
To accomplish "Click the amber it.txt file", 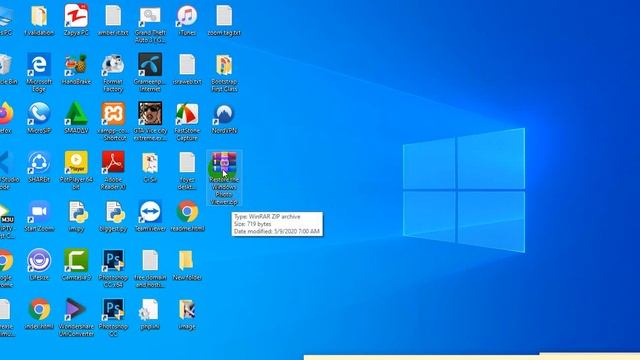I will click(x=113, y=16).
